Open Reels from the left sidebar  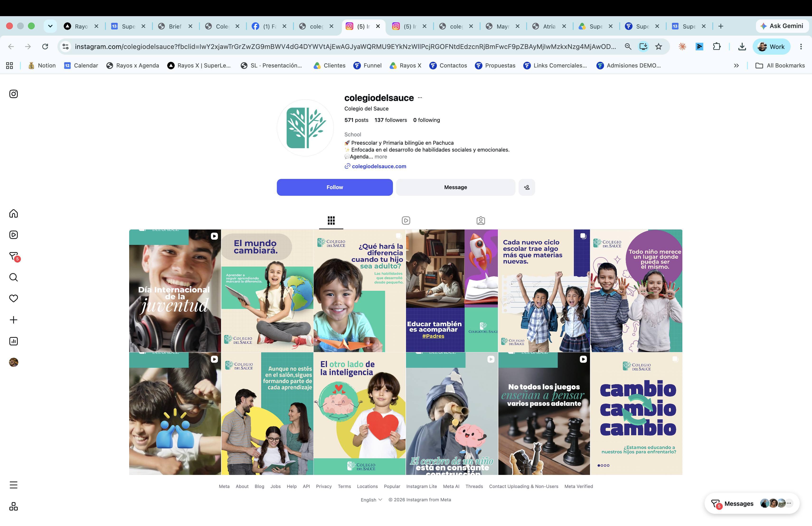(x=13, y=235)
